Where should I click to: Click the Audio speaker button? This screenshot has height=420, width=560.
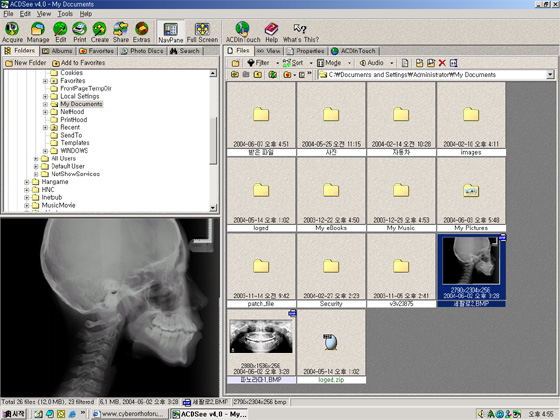371,63
